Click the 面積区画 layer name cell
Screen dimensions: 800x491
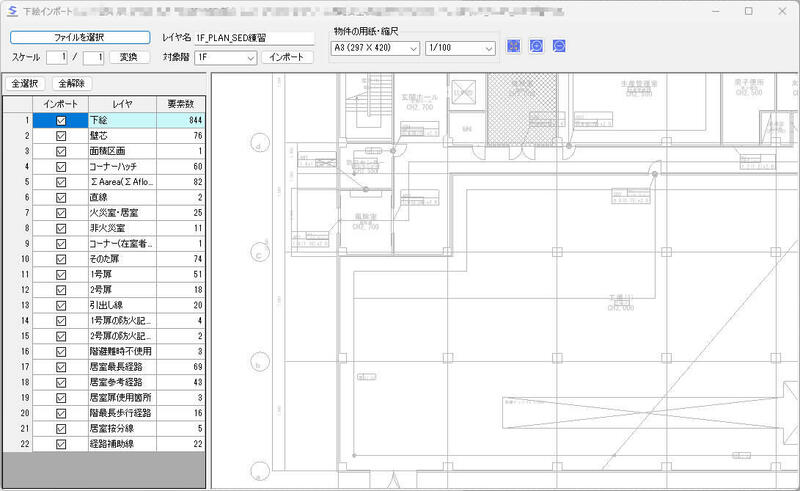(122, 151)
